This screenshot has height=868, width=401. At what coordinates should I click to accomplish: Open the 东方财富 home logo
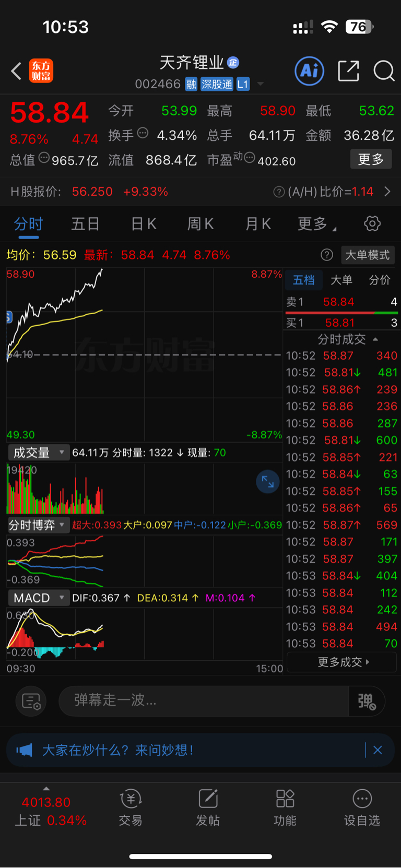tap(41, 71)
